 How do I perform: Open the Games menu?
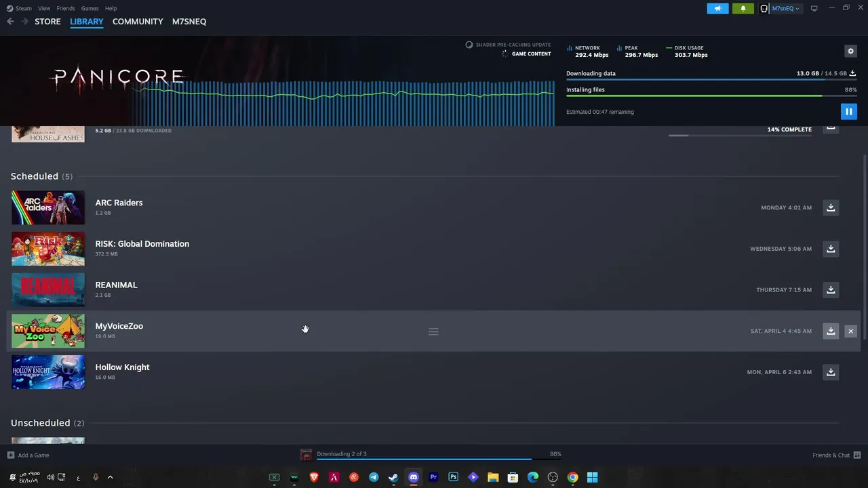point(90,8)
